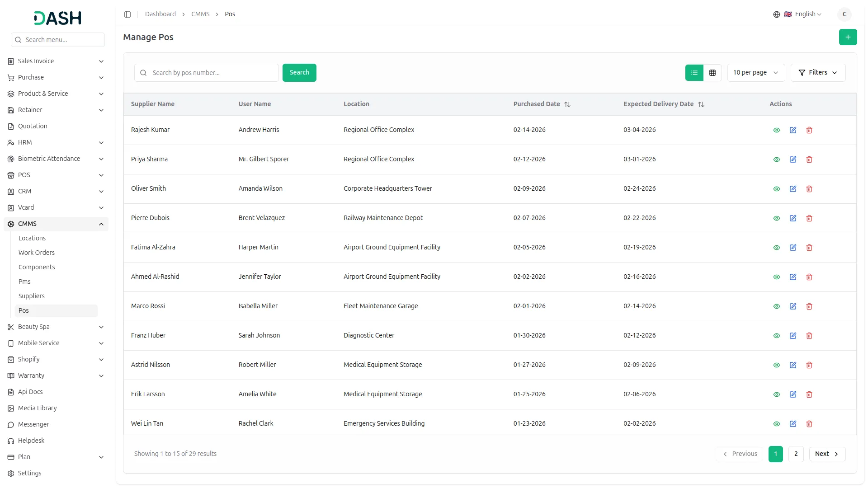Open Suppliers under CMMS
Screen dimensions: 868x488
pos(32,296)
